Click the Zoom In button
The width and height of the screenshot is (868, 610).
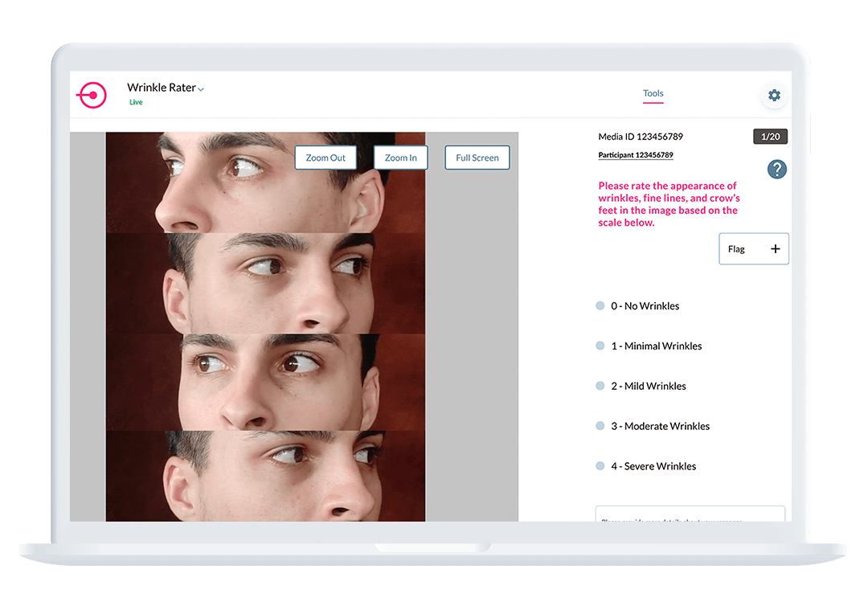(400, 158)
